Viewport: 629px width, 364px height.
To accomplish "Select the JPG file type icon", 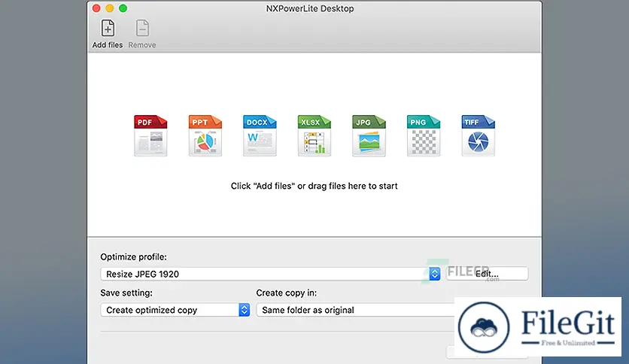I will 369,135.
